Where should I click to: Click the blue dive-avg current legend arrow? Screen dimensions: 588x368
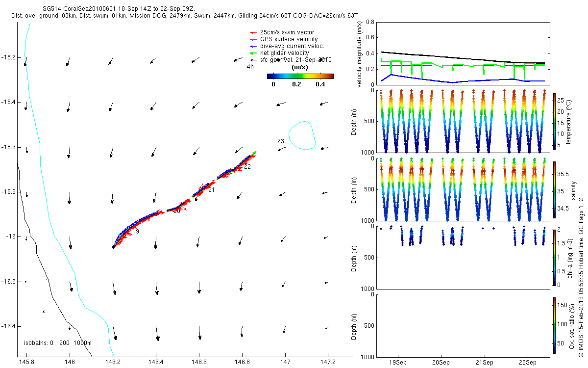(253, 46)
